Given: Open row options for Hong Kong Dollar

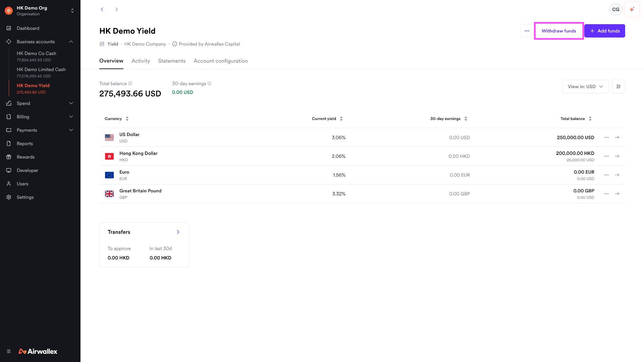Looking at the screenshot, I should click(x=606, y=156).
